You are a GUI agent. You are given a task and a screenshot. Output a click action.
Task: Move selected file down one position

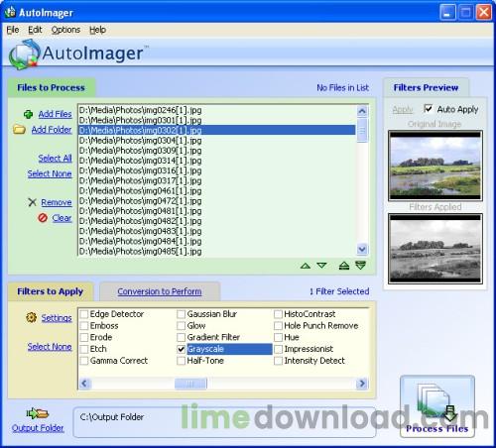pyautogui.click(x=321, y=266)
